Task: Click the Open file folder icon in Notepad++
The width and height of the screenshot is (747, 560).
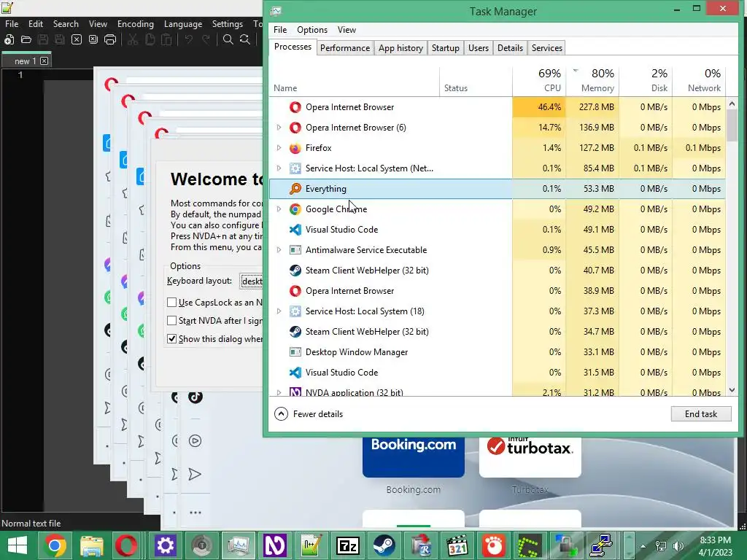Action: click(x=26, y=39)
